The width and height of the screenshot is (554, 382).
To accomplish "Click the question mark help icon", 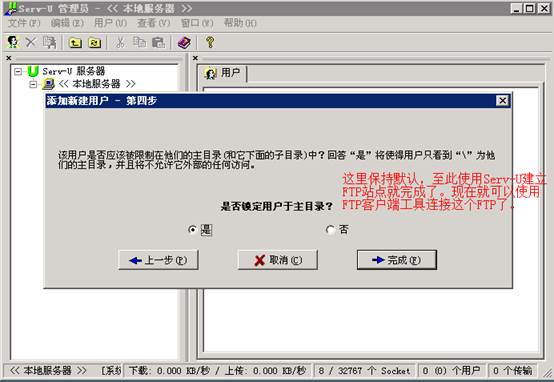I will click(x=210, y=42).
